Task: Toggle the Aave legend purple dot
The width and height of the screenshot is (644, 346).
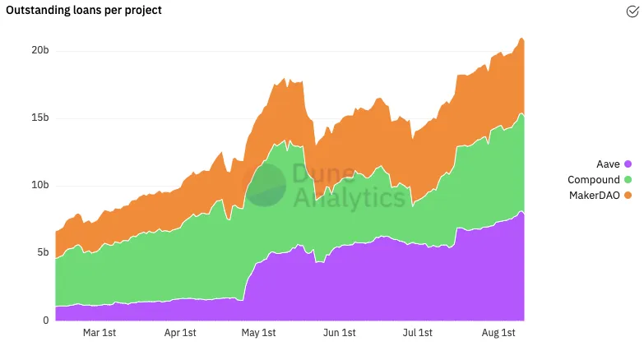Action: tap(628, 164)
